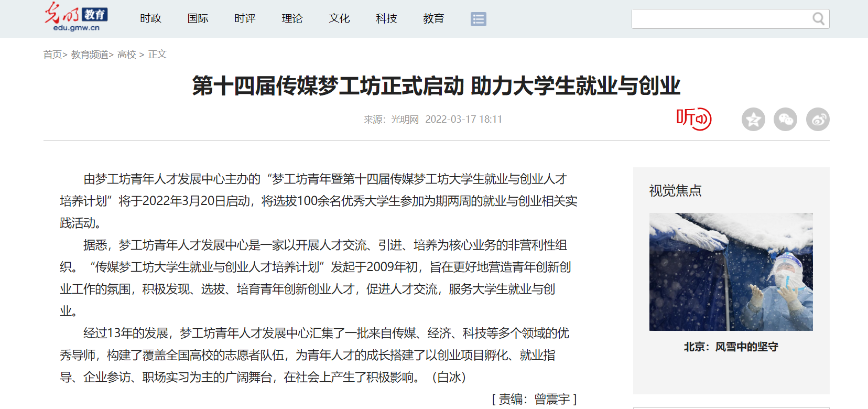Click the 光明网 source link
Image resolution: width=868 pixels, height=409 pixels.
pyautogui.click(x=405, y=120)
